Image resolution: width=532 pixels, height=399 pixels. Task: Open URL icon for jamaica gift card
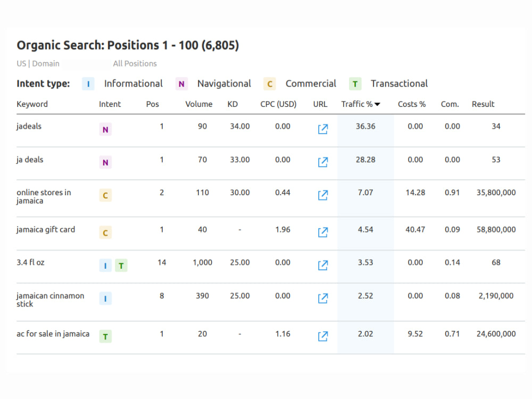[x=323, y=232]
